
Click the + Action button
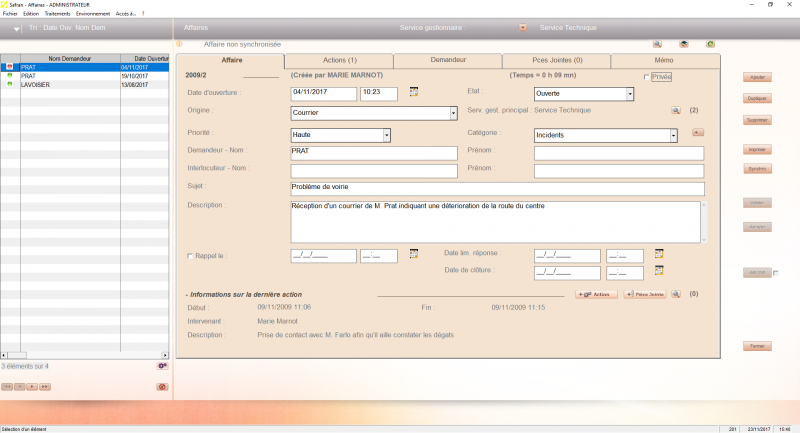596,294
